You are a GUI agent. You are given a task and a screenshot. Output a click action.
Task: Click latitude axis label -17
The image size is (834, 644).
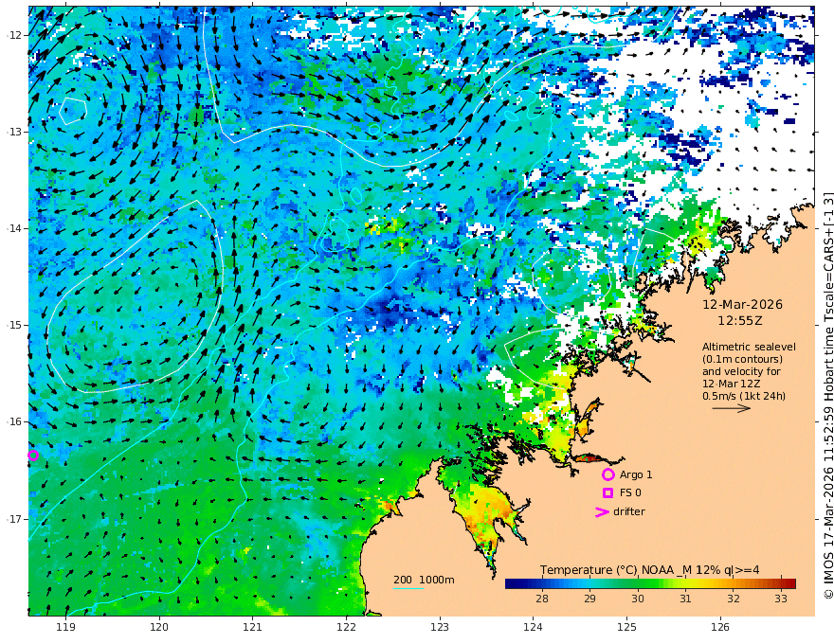tap(14, 519)
